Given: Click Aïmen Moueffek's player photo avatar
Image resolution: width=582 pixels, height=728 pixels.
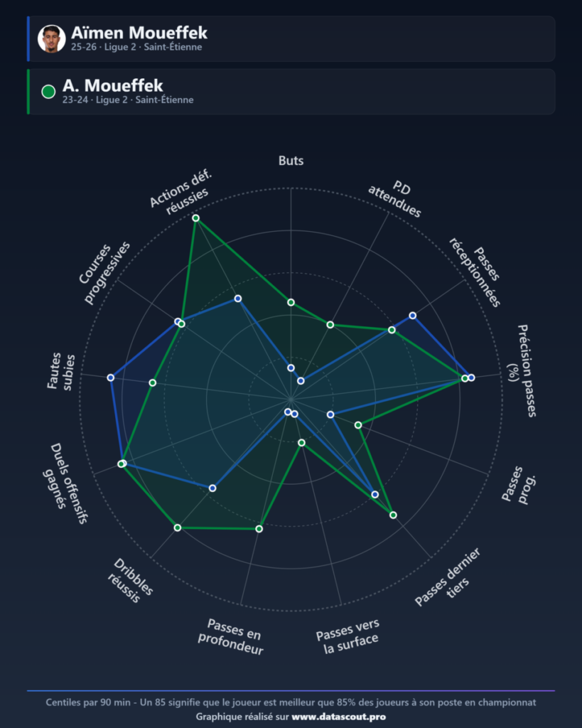Looking at the screenshot, I should (51, 38).
